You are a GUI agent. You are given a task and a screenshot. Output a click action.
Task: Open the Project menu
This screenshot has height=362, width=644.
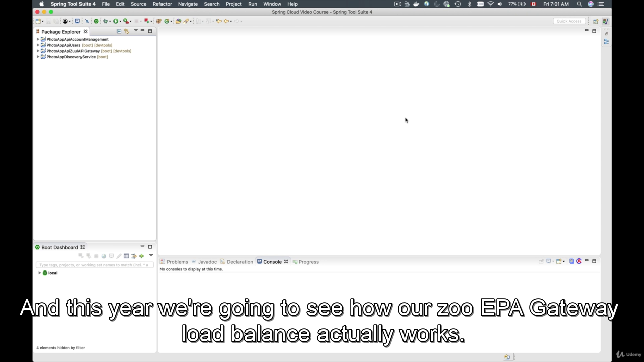point(233,4)
